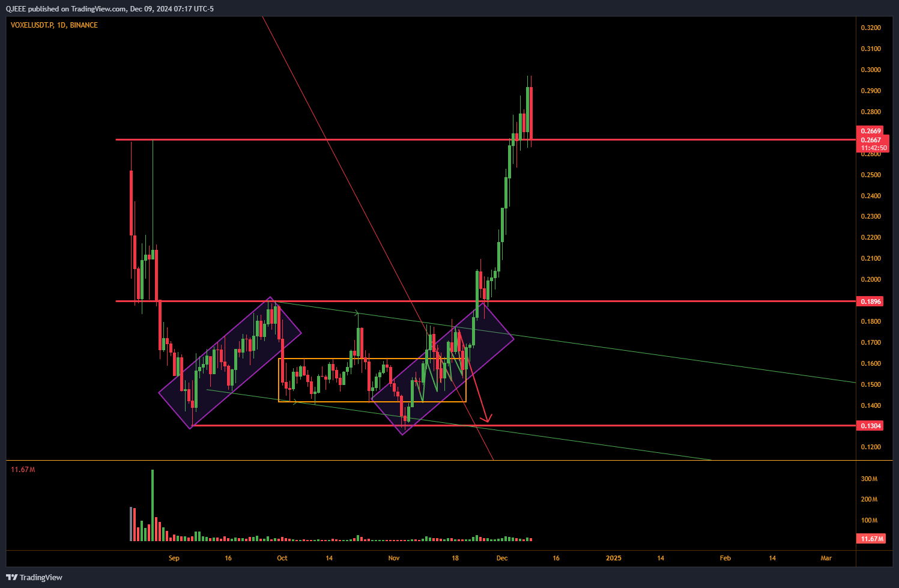Click the BINANCE exchange label
Viewport: 899px width, 588px height.
[x=83, y=25]
